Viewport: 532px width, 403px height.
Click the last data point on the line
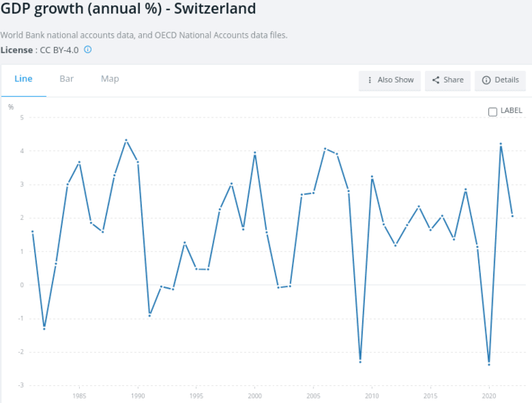point(512,216)
